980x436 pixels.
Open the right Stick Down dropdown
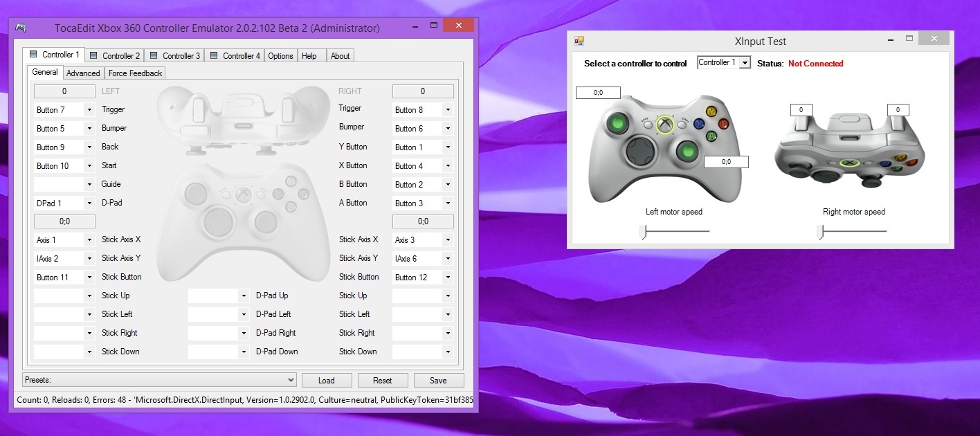[423, 352]
